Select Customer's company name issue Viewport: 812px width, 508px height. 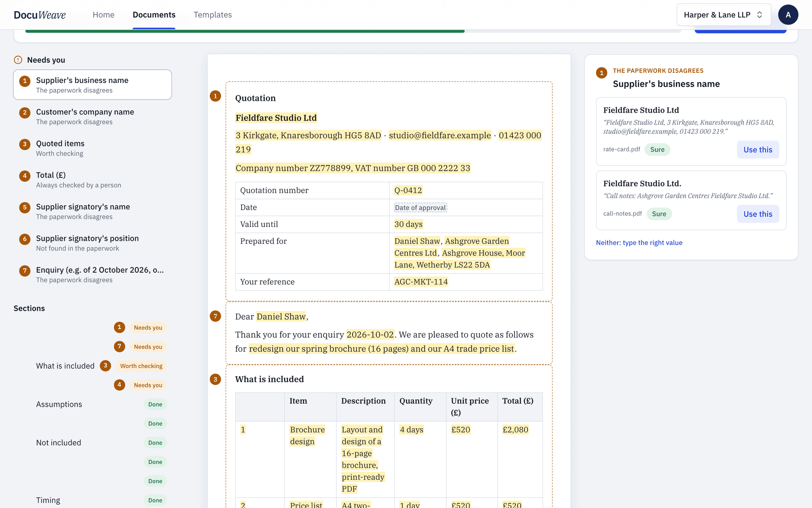pyautogui.click(x=92, y=116)
